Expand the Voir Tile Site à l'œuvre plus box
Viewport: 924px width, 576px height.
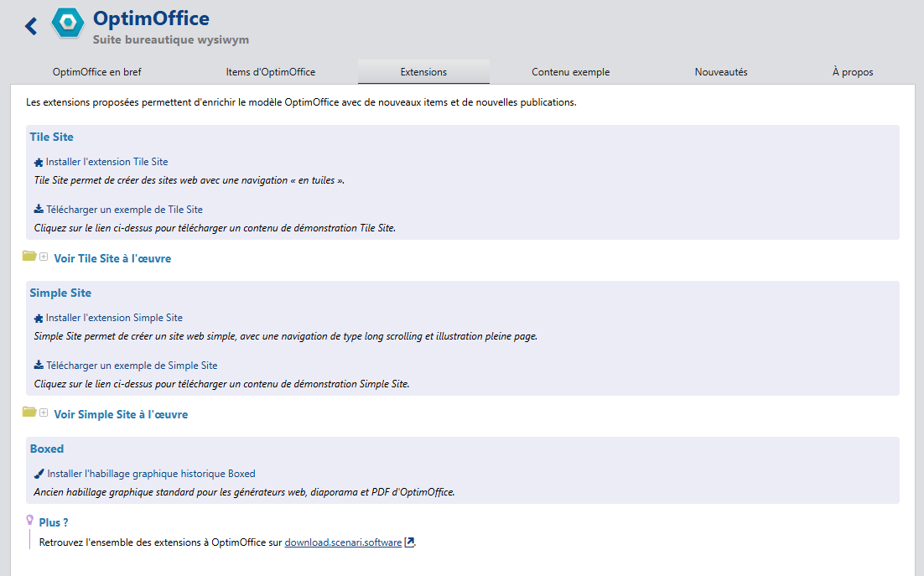[x=44, y=257]
